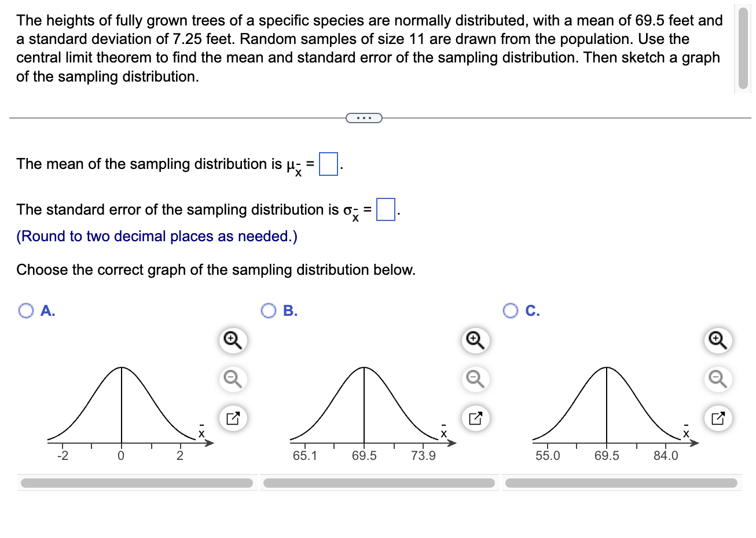Screen dimensions: 756x538
Task: Click the scrollbar beneath graph B
Action: [379, 482]
